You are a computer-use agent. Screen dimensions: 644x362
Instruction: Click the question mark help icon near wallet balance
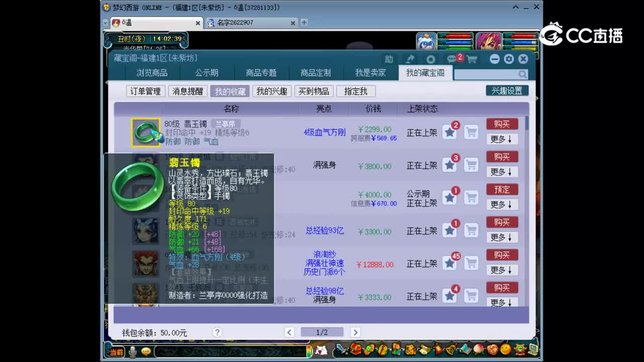217,332
